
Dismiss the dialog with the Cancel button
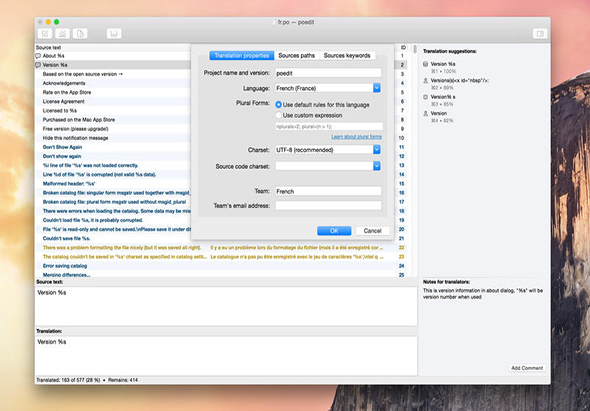coord(373,231)
